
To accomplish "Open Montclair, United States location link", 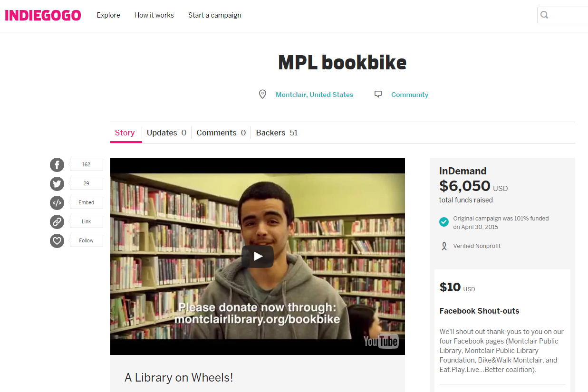I will pos(314,95).
